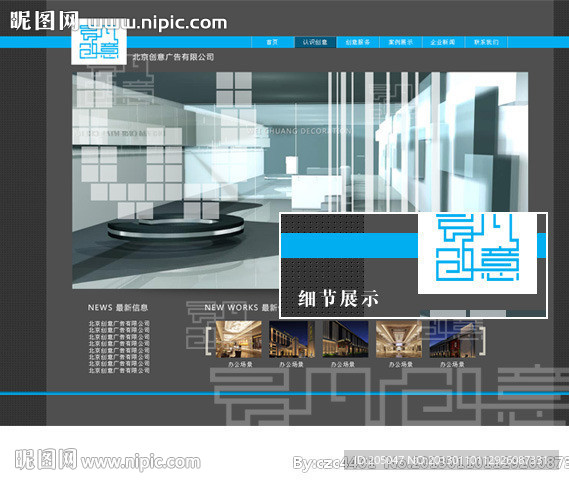Go to the 创意服务 navigation item
The image size is (569, 480).
click(x=358, y=42)
